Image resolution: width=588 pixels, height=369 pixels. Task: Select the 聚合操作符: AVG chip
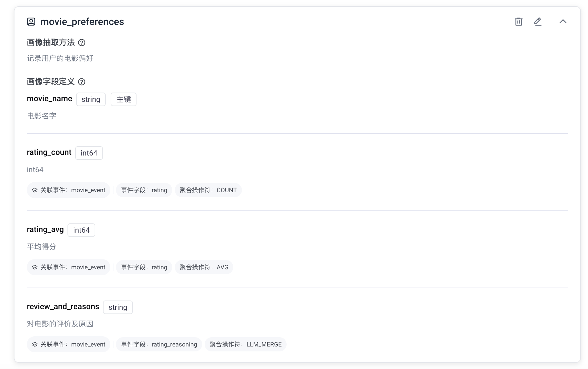204,267
